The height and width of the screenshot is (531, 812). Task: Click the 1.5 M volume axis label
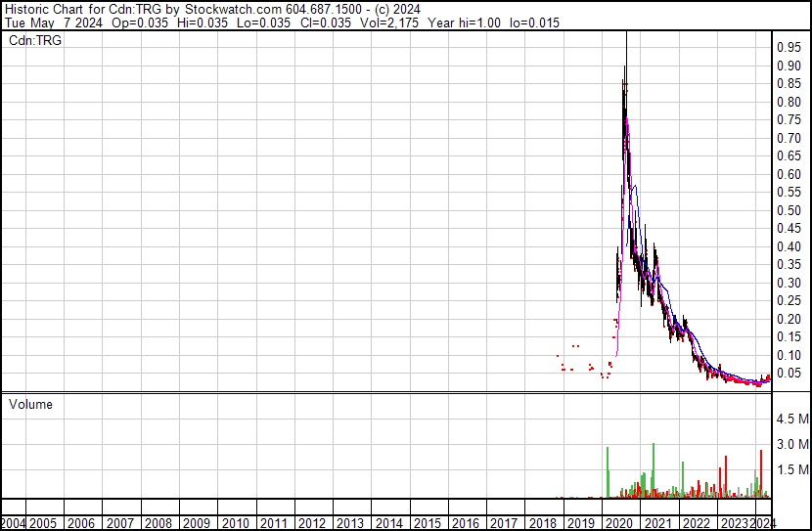pyautogui.click(x=791, y=471)
